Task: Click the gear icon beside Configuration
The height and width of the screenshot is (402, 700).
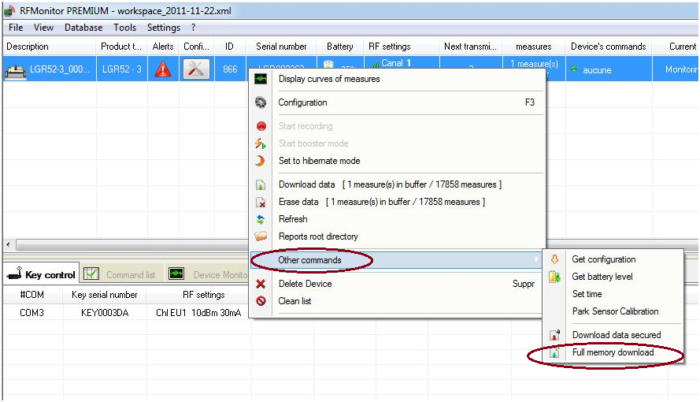Action: (261, 102)
